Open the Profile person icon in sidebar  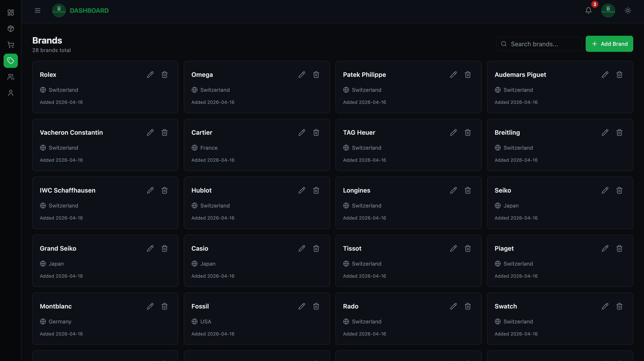pyautogui.click(x=11, y=93)
